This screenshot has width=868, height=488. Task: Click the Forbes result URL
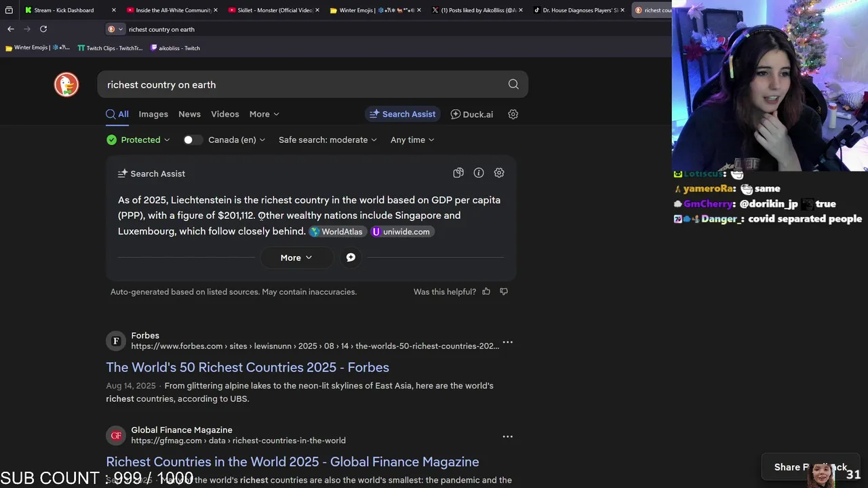[x=315, y=346]
